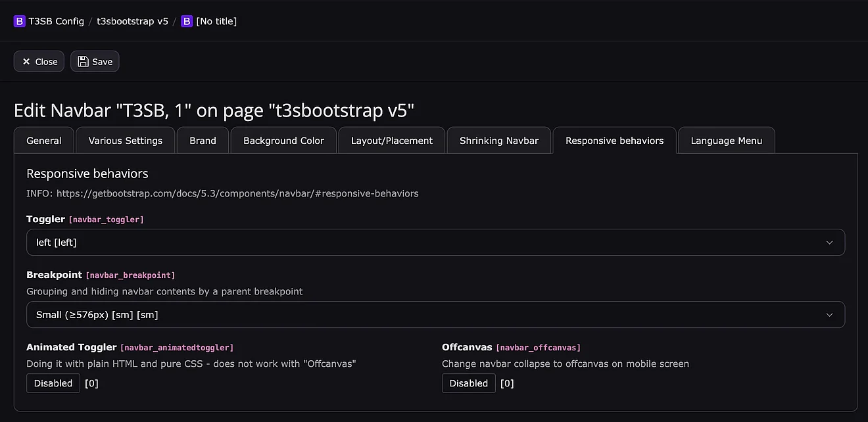The image size is (868, 422).
Task: Switch to Shrinking Navbar tab
Action: tap(499, 141)
